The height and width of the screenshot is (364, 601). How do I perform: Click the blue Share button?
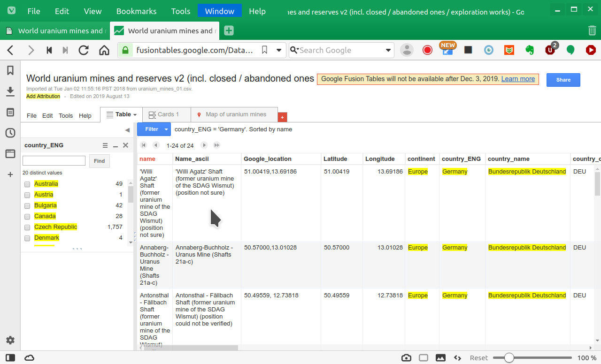tap(563, 80)
